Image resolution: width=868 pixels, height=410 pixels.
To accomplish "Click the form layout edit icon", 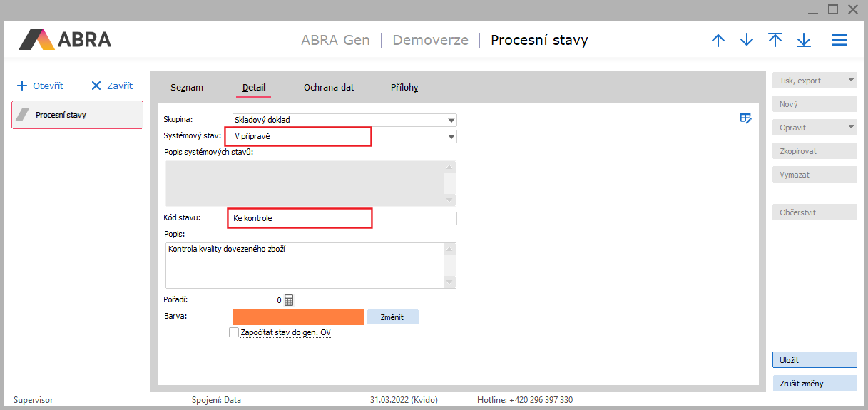I will point(746,118).
